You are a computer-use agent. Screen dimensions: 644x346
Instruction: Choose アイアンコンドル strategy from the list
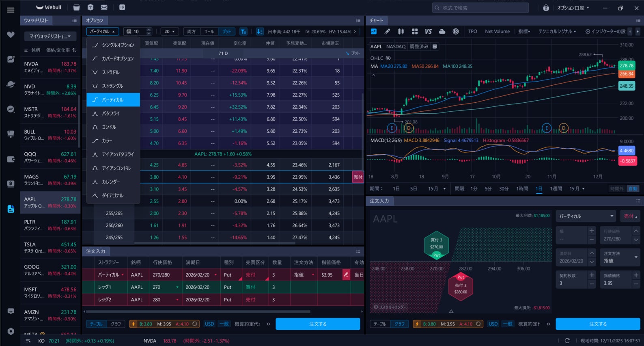point(116,168)
